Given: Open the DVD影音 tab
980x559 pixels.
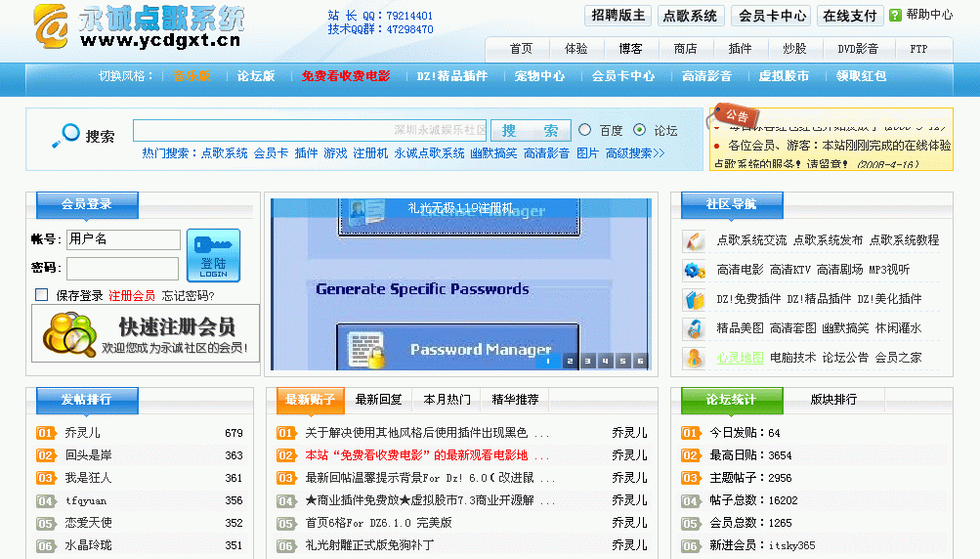Looking at the screenshot, I should [858, 49].
